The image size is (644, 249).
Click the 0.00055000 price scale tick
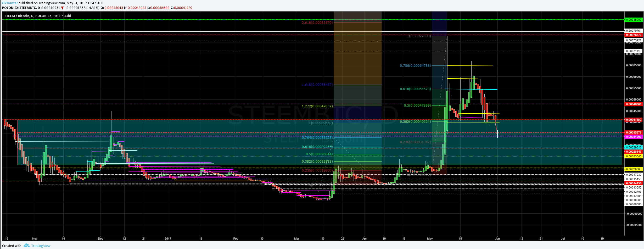point(634,88)
